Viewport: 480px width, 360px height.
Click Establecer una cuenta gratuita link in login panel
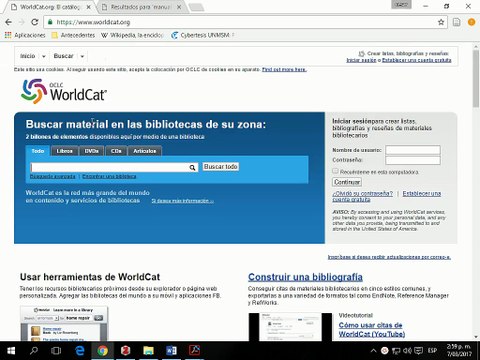421,193
